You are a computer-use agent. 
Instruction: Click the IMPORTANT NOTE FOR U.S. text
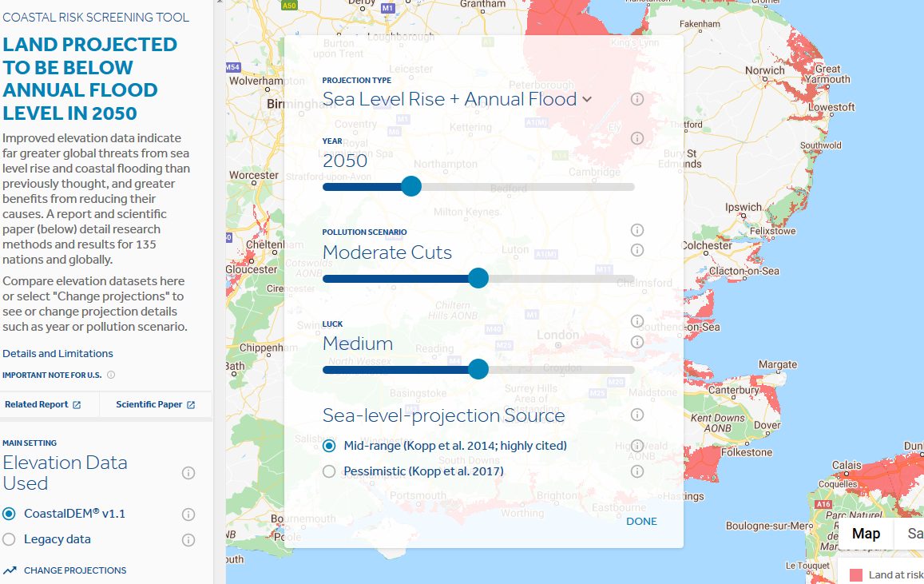click(52, 375)
